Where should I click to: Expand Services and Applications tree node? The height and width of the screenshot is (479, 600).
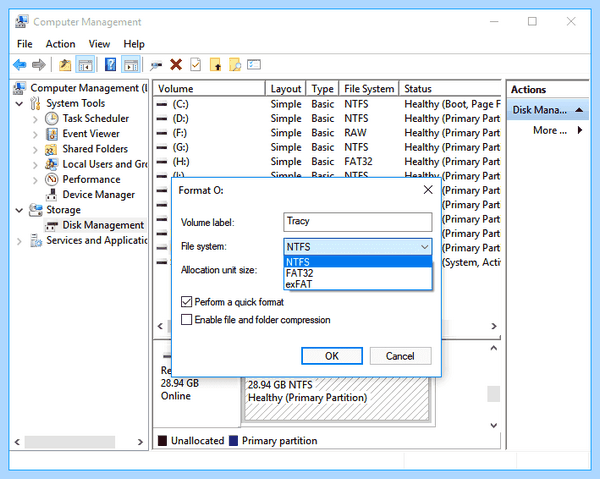click(19, 241)
